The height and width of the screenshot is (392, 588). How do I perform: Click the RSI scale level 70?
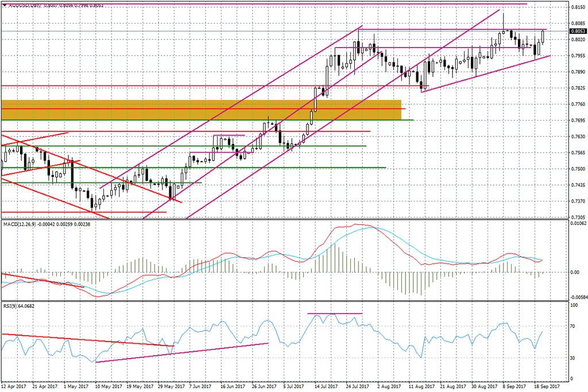(x=572, y=327)
